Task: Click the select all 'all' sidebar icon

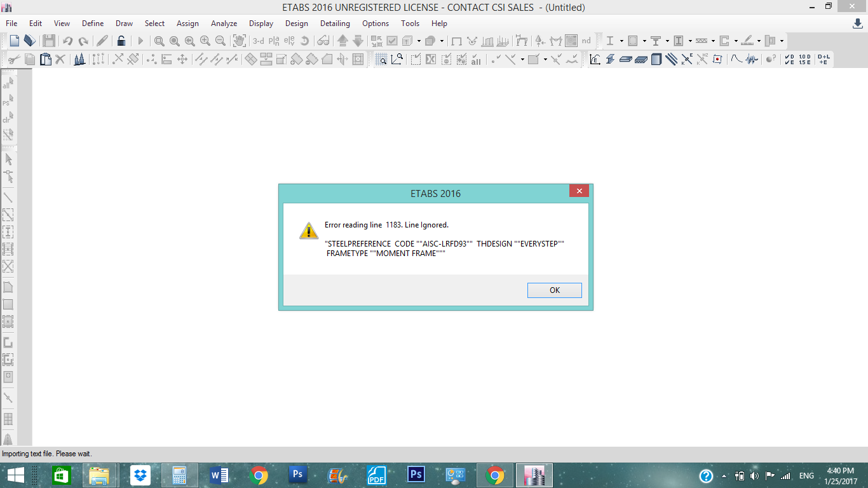Action: tap(8, 83)
